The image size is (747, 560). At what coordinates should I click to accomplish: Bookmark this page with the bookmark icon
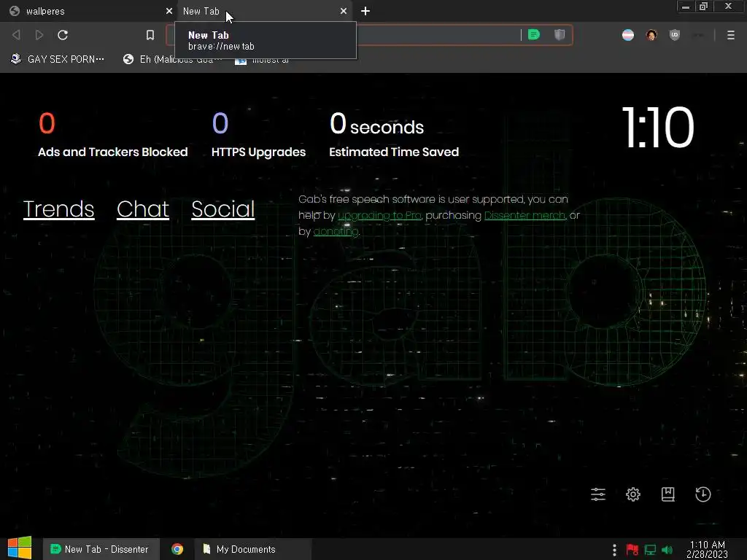pyautogui.click(x=150, y=35)
